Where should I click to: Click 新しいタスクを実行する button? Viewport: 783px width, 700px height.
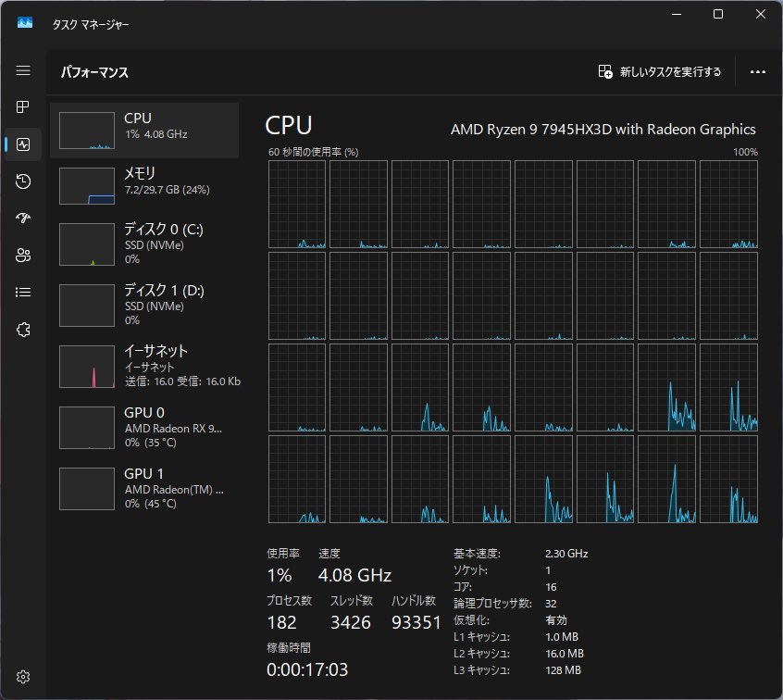tap(659, 72)
